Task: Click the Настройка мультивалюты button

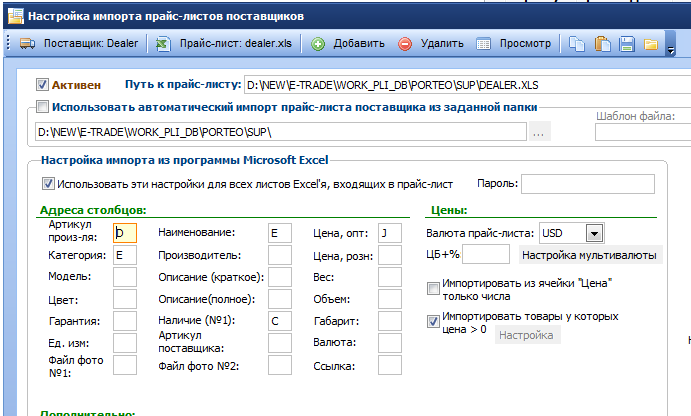Action: (590, 255)
